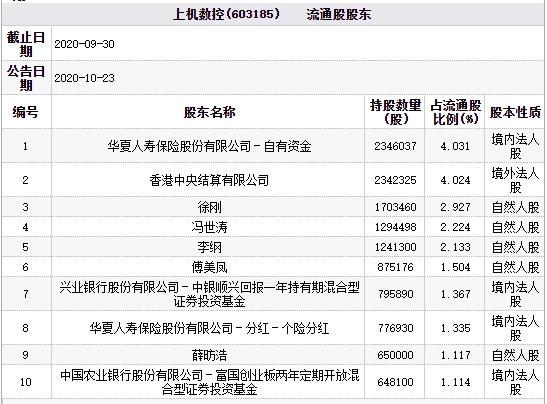Click the 持股数量(股) column header

(x=395, y=112)
